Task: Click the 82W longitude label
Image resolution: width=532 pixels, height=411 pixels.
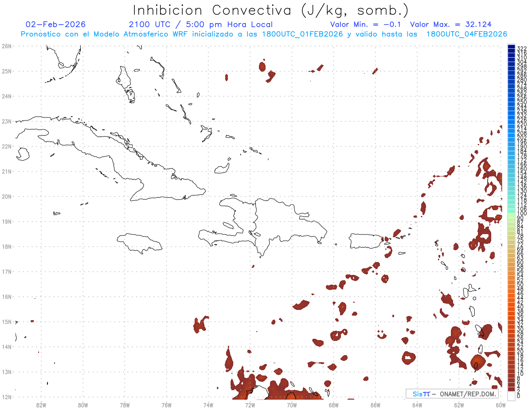Action: tap(41, 404)
